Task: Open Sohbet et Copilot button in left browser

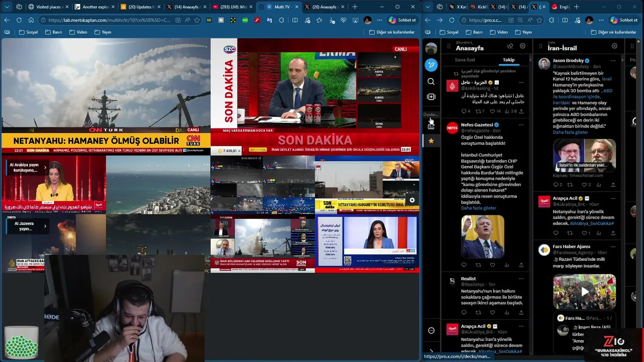Action: 402,20
